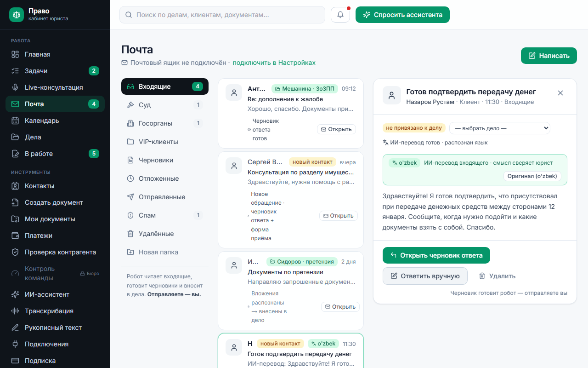Click the ИИ-ассистент sparkle icon
The width and height of the screenshot is (588, 368).
point(15,294)
